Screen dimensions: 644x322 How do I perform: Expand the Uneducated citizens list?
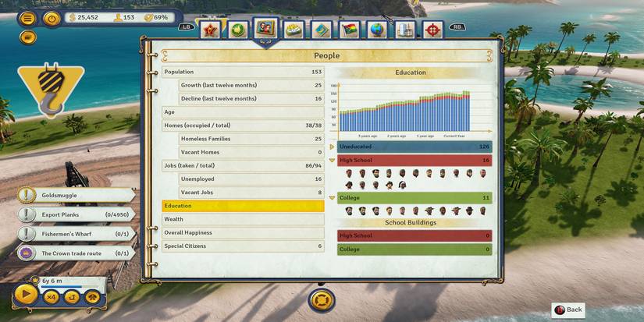coord(333,147)
